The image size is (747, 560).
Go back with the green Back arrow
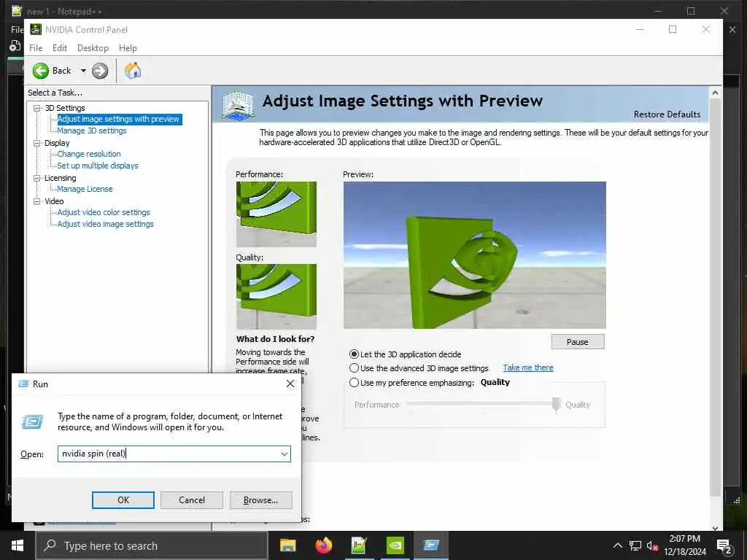41,71
